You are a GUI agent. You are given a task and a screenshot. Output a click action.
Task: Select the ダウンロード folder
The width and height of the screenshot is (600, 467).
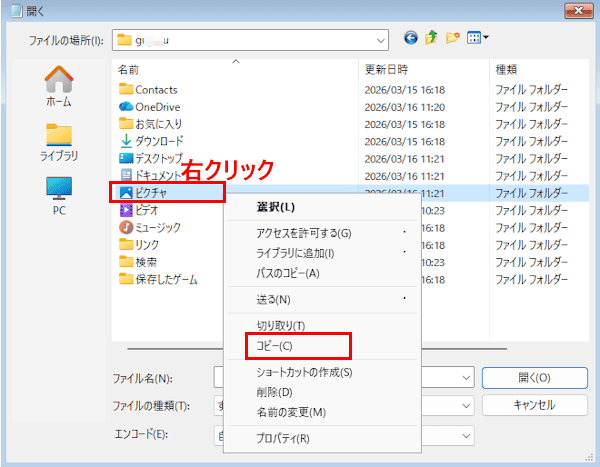158,140
